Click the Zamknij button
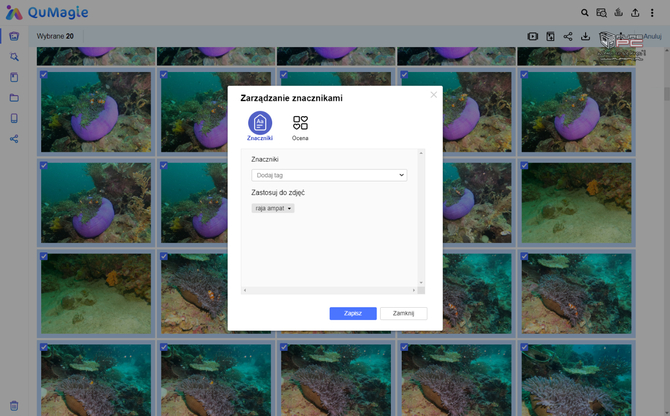Viewport: 670px width, 416px height. [404, 313]
